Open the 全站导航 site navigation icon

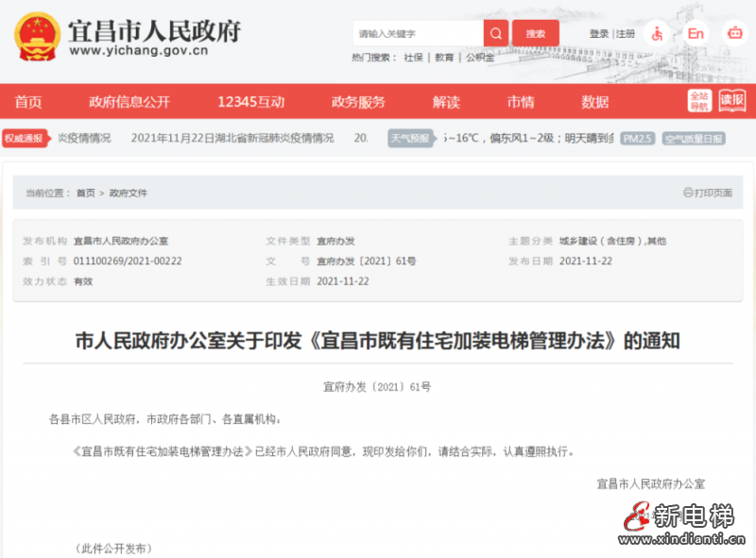click(x=698, y=100)
